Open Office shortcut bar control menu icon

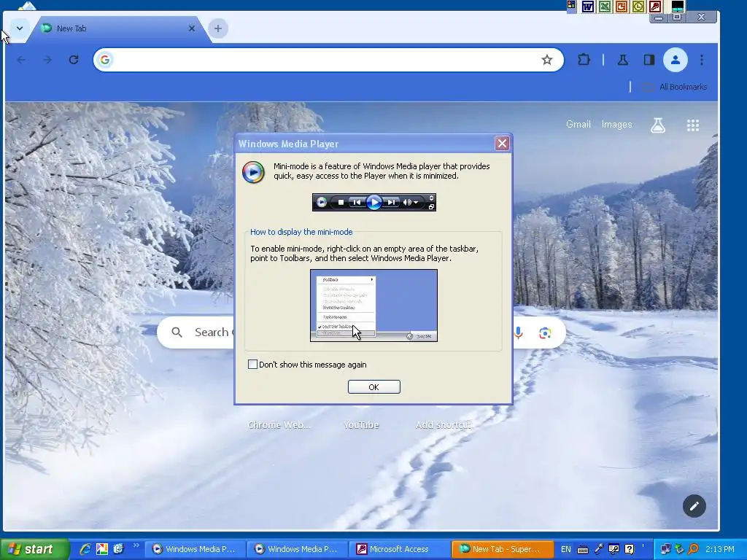[x=571, y=6]
